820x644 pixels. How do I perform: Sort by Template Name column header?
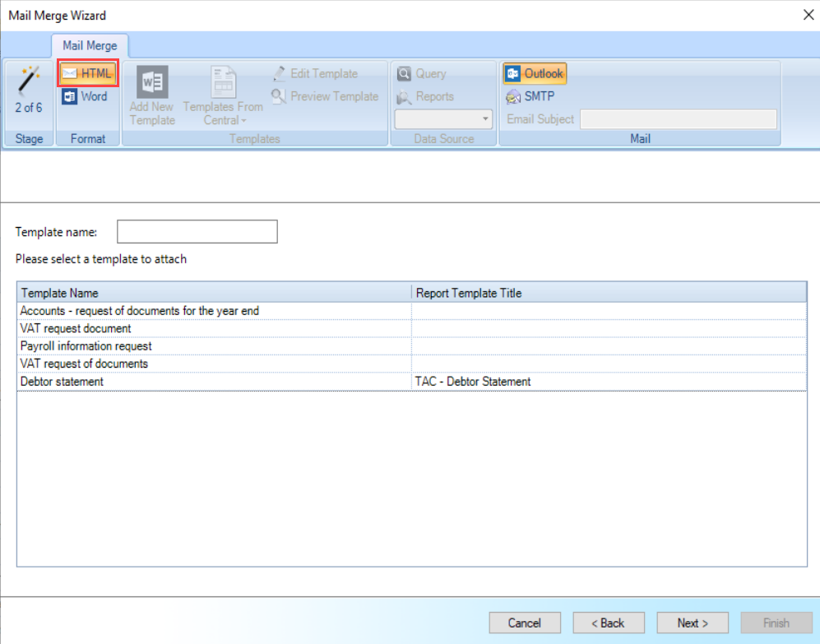215,293
